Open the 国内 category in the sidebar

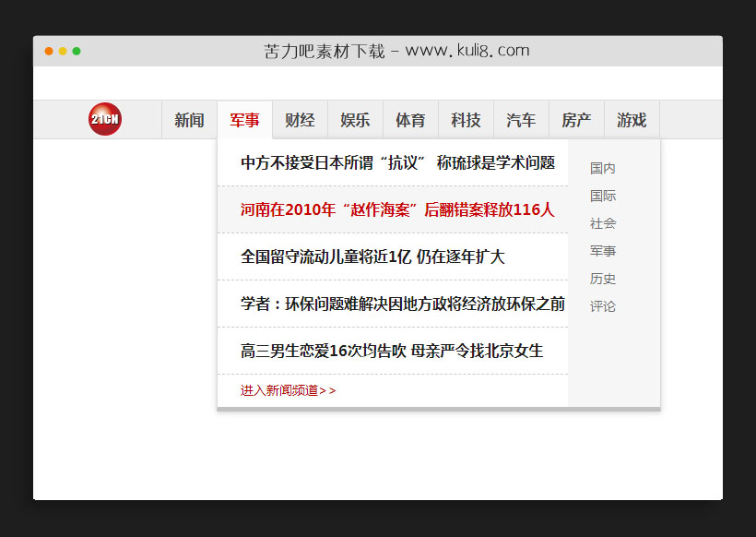pos(602,168)
